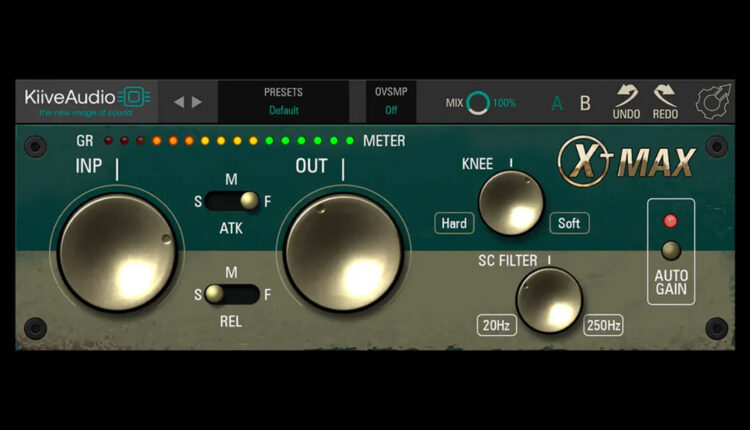Open settings via the gear icon
The height and width of the screenshot is (430, 750).
713,102
